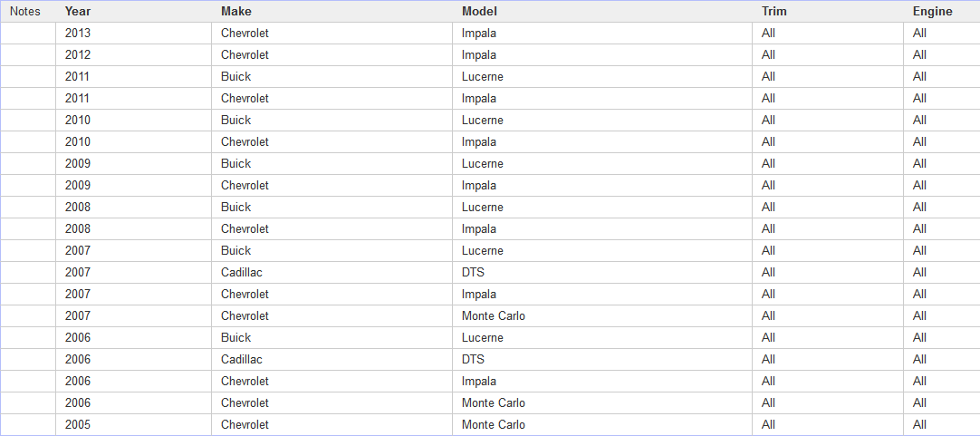Click the Notes cell of 2009 Buick row
This screenshot has width=980, height=436.
pyautogui.click(x=28, y=163)
